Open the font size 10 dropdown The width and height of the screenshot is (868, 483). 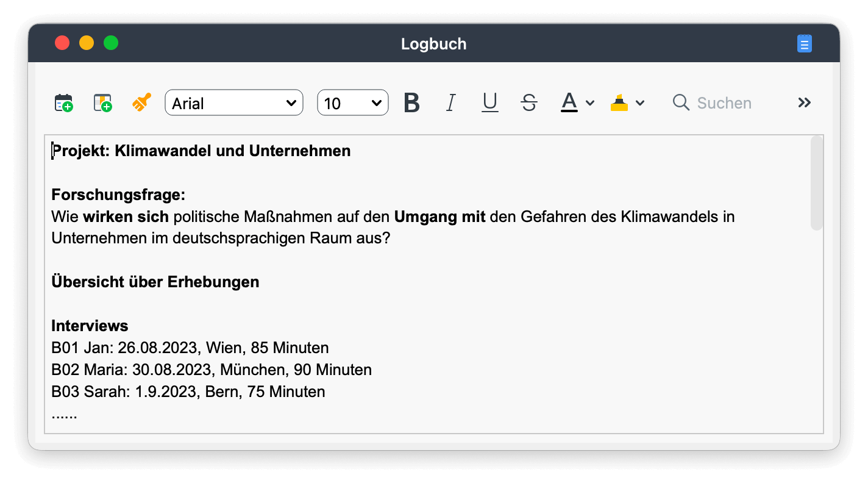[x=352, y=102]
